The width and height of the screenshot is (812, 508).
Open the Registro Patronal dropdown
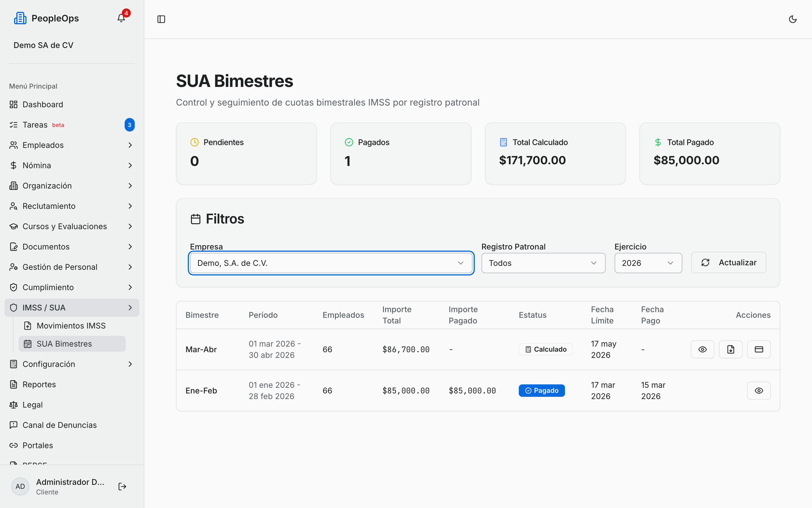pos(543,263)
